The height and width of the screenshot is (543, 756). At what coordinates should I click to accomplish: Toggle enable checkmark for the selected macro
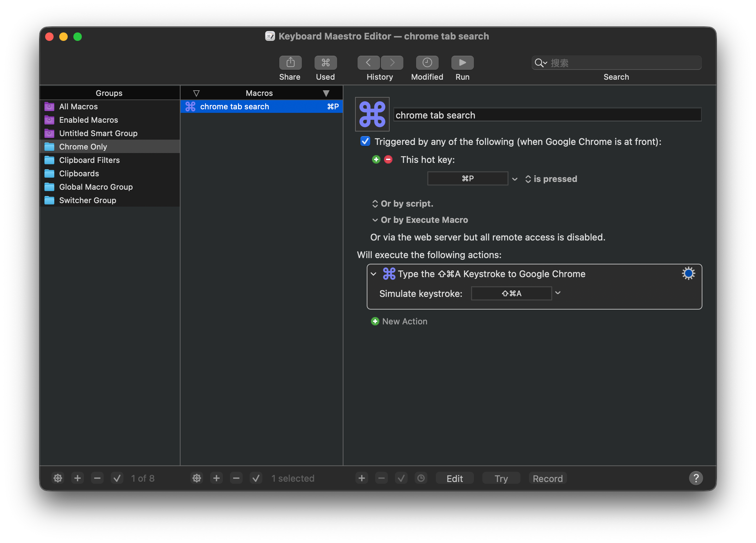click(x=256, y=478)
